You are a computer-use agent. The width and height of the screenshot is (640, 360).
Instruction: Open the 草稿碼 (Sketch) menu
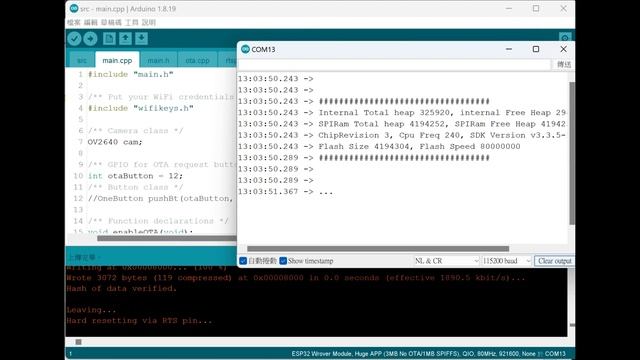tap(111, 22)
